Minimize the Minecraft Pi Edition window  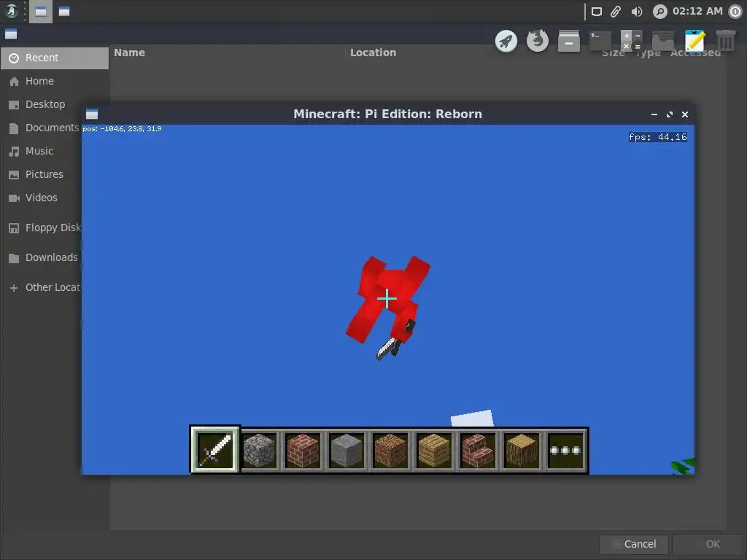tap(654, 114)
